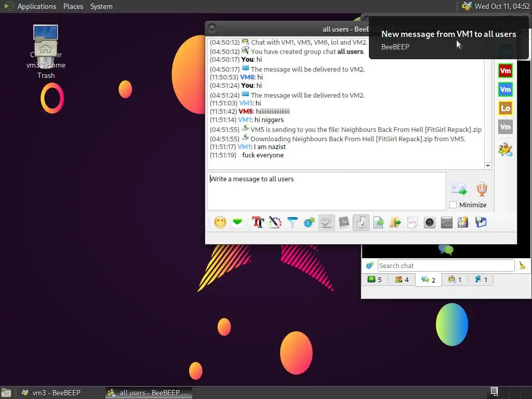The width and height of the screenshot is (532, 399).
Task: Switch to the users tab showing 5
Action: pyautogui.click(x=375, y=280)
